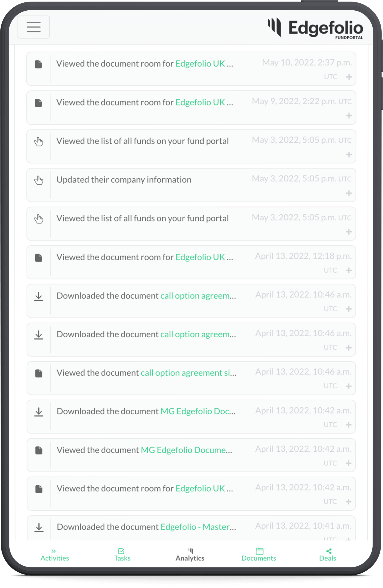Screen dimensions: 383x588
Task: Click download icon for Edgefolio - Master entry
Action: point(39,527)
